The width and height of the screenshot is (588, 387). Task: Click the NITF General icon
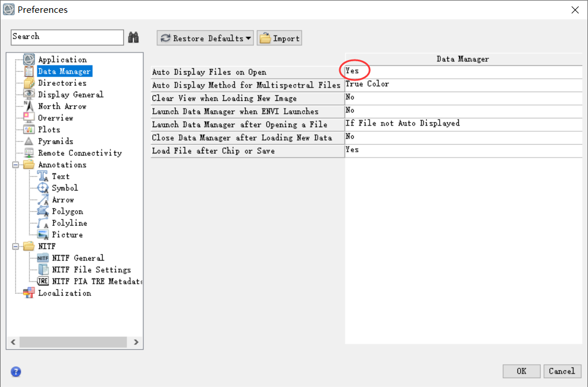43,258
